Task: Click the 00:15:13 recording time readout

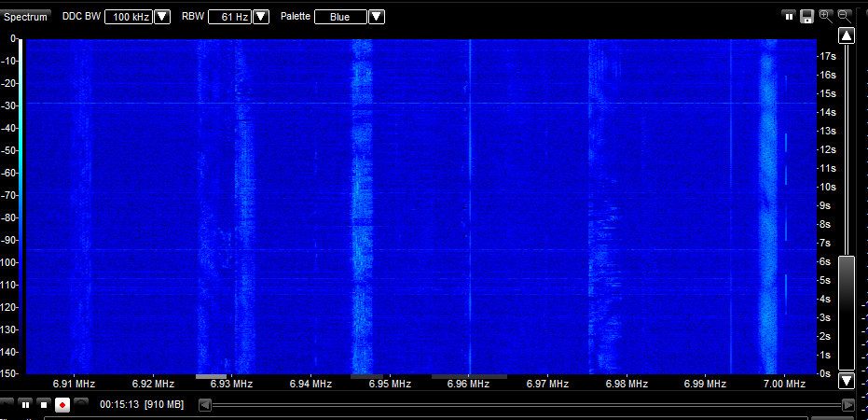Action: [x=119, y=405]
